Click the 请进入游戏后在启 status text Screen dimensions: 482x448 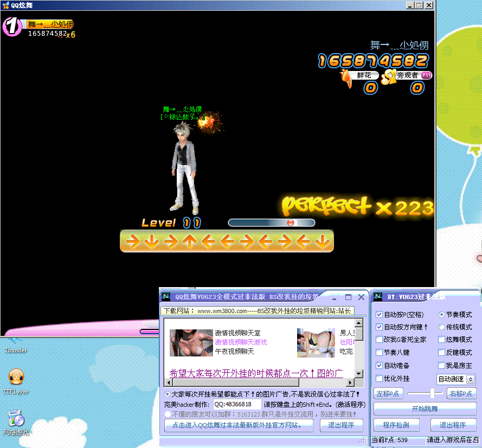click(x=453, y=440)
